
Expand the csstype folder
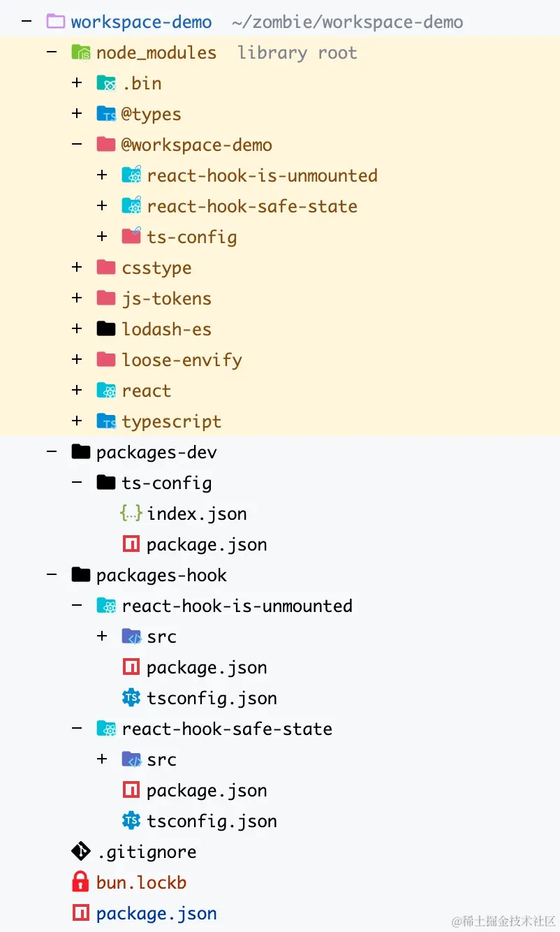coord(77,267)
